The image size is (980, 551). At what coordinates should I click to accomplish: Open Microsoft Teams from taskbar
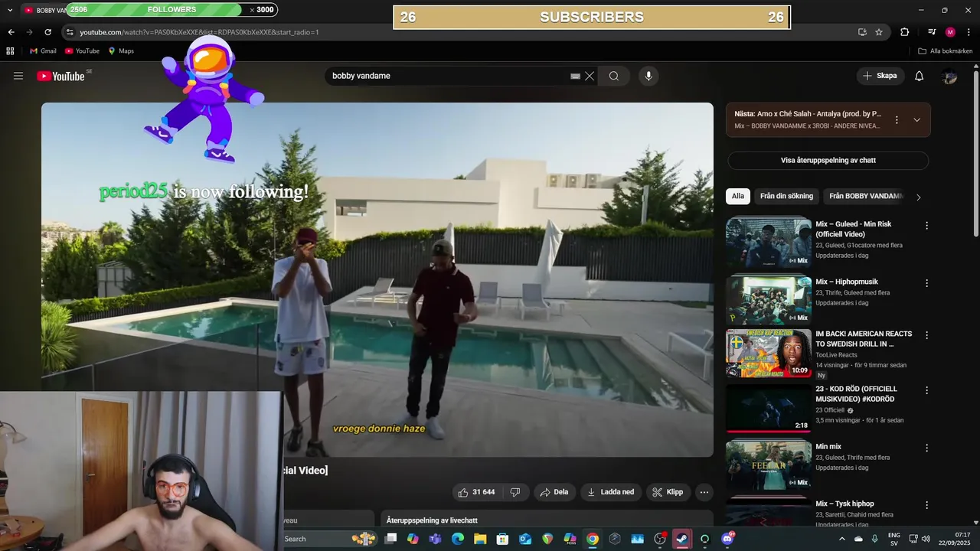pyautogui.click(x=435, y=539)
